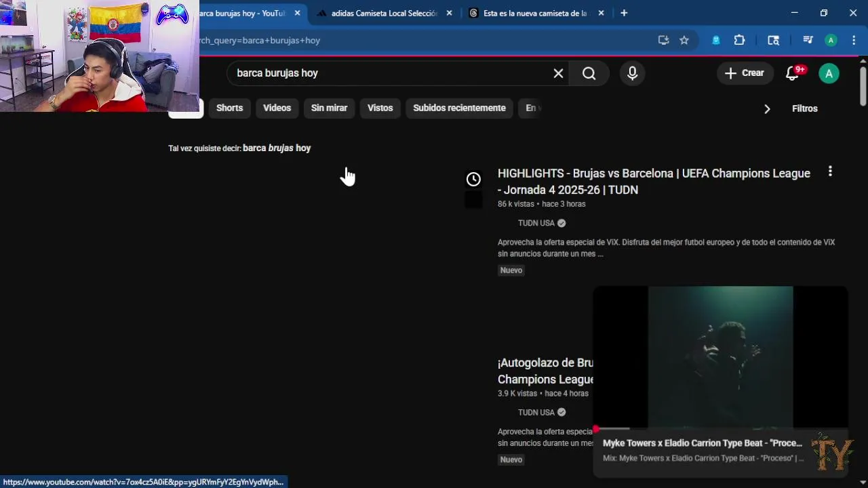Click the Crear button
868x488 pixels.
pos(745,73)
